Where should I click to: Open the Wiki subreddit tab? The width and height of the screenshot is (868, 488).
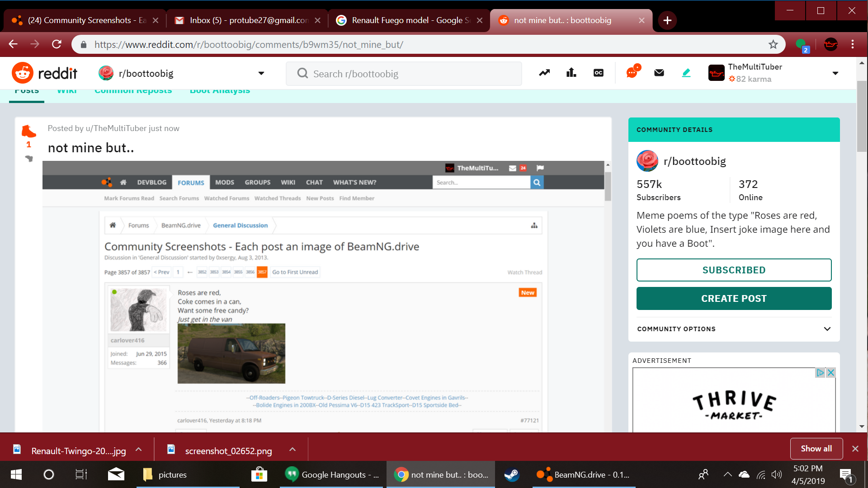(66, 92)
